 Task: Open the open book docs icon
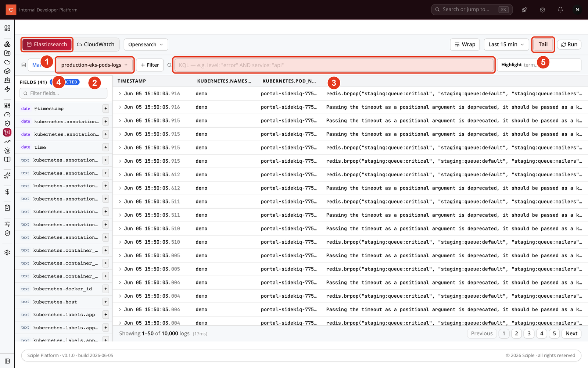pos(7,159)
